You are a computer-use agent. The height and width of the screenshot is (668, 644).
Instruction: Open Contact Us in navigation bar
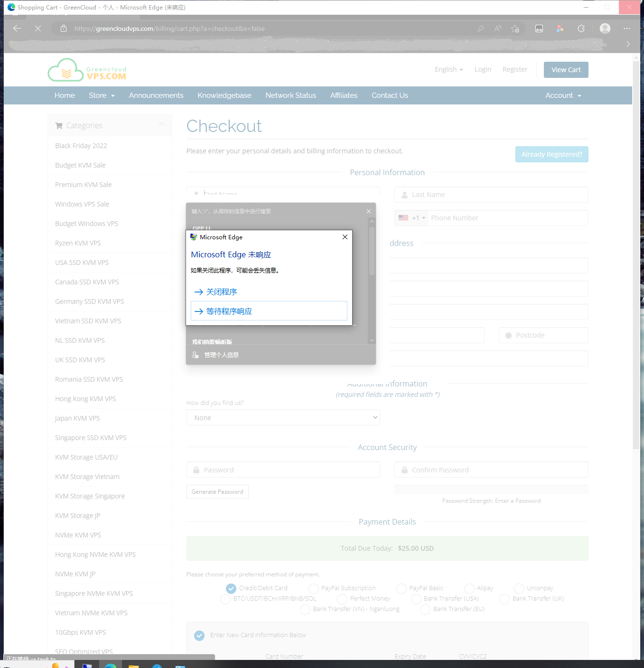coord(390,95)
